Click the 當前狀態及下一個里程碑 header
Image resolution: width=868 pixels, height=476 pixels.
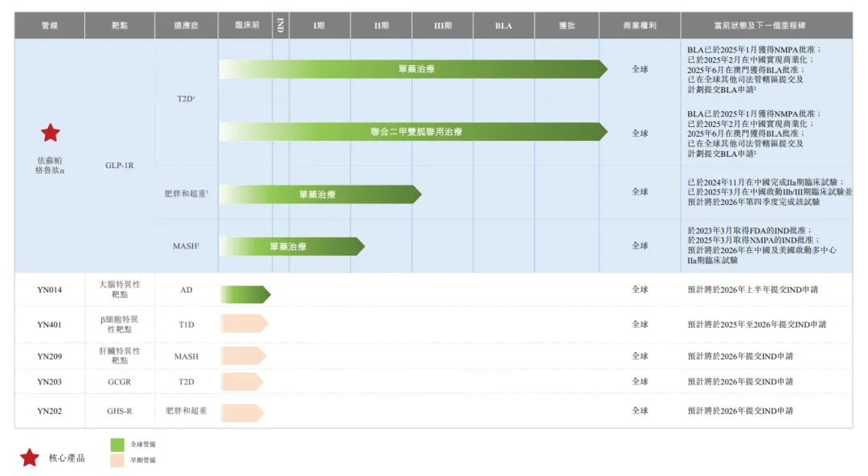pos(766,26)
